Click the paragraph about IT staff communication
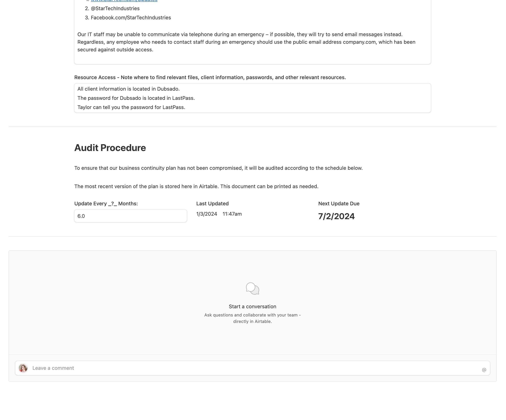506x420 pixels. coord(246,42)
